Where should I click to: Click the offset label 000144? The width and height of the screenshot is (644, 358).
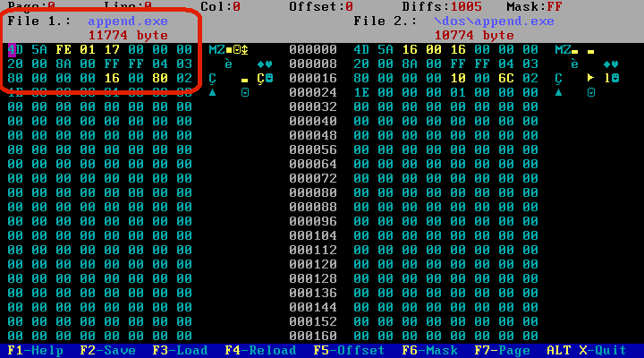[313, 307]
